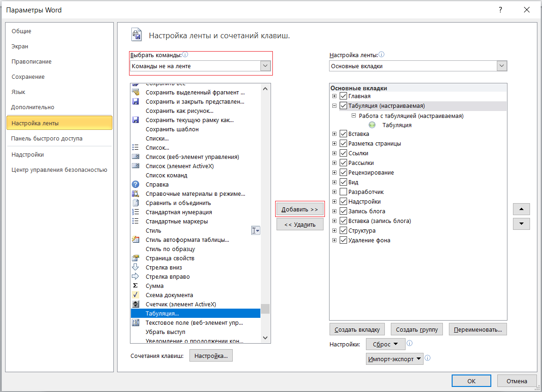Screen dimensions: 542x392
Task: Select the Document Map checkmark icon
Action: click(135, 295)
